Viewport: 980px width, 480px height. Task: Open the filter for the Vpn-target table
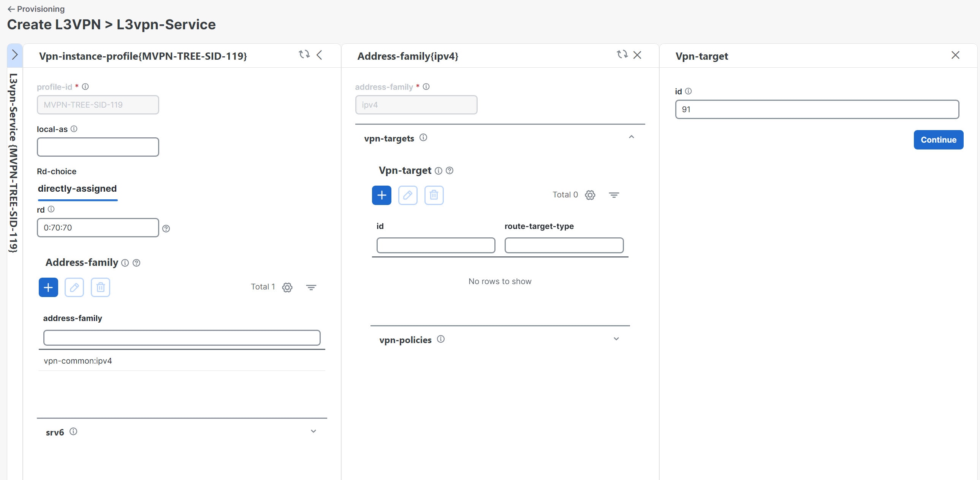tap(614, 194)
